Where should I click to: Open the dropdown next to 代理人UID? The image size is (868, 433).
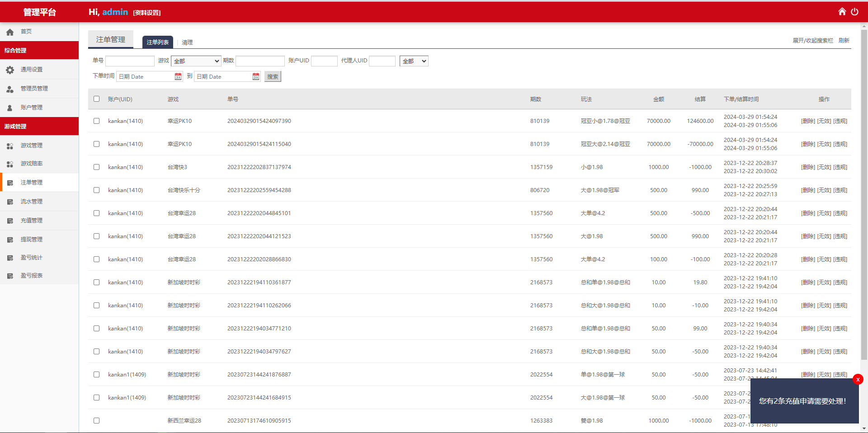tap(414, 61)
